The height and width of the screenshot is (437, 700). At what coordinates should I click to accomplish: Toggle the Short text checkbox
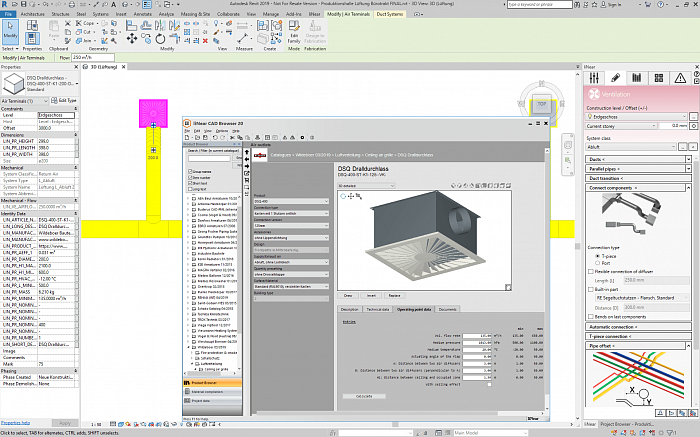click(190, 183)
